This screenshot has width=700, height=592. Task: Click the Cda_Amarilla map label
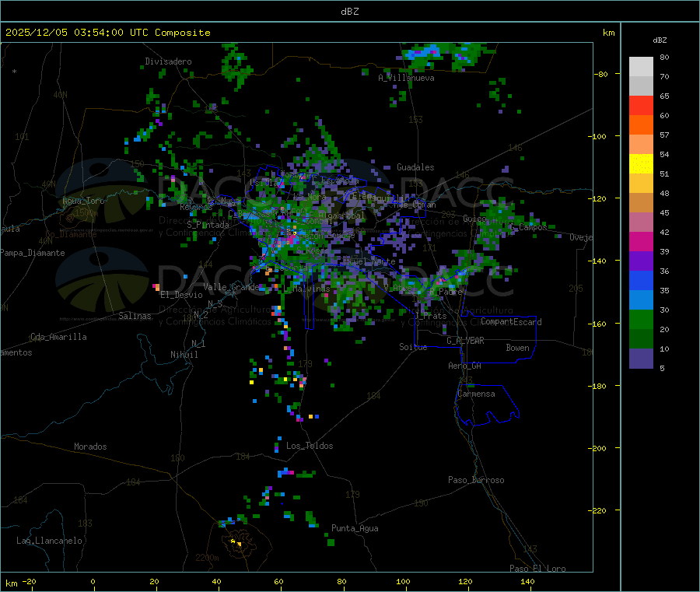pos(58,337)
